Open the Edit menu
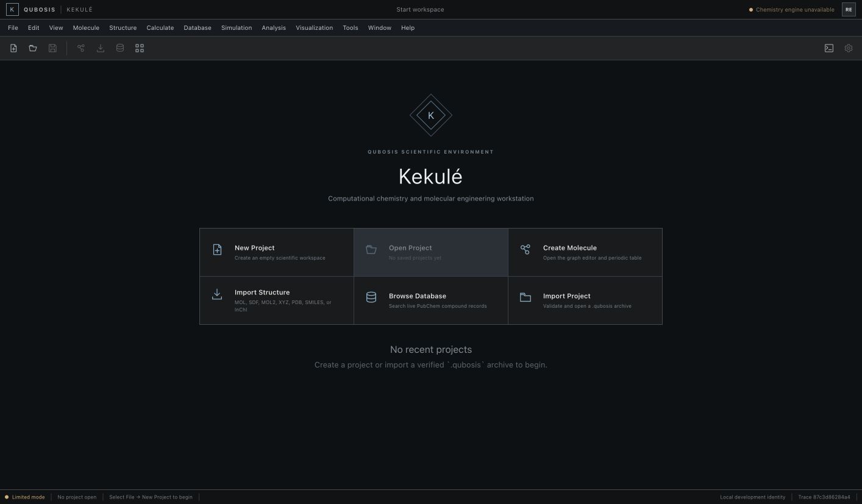This screenshot has width=862, height=504. point(34,28)
